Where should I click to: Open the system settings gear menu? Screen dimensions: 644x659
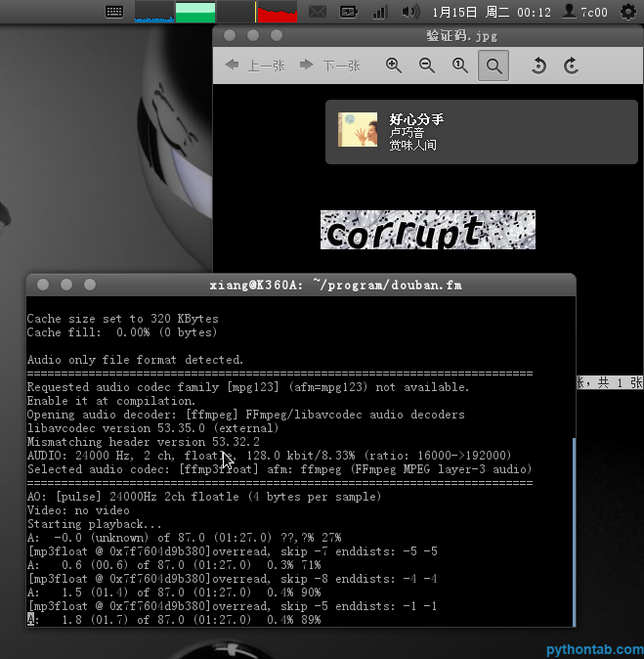coord(628,12)
